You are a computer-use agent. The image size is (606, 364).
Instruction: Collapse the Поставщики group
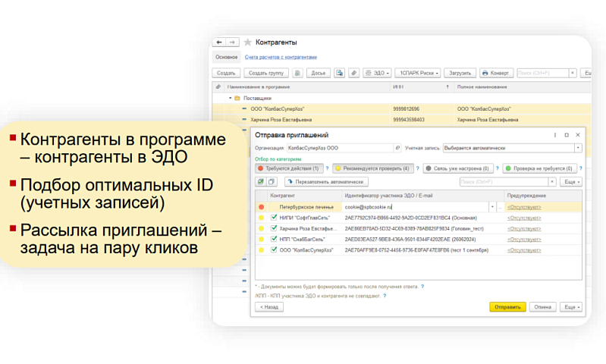(x=231, y=98)
